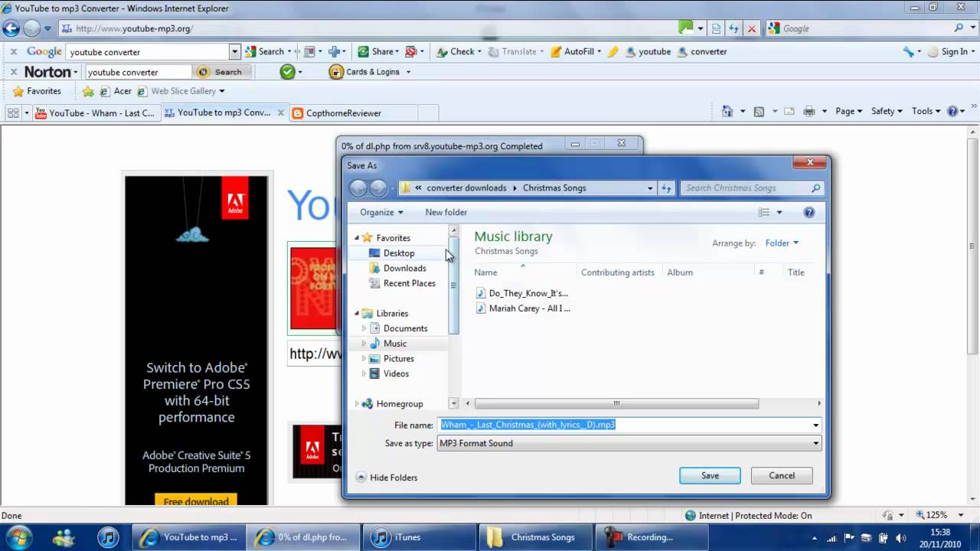Screen dimensions: 980x551
Task: Open Norton Cards & Logins menu
Action: coord(370,72)
